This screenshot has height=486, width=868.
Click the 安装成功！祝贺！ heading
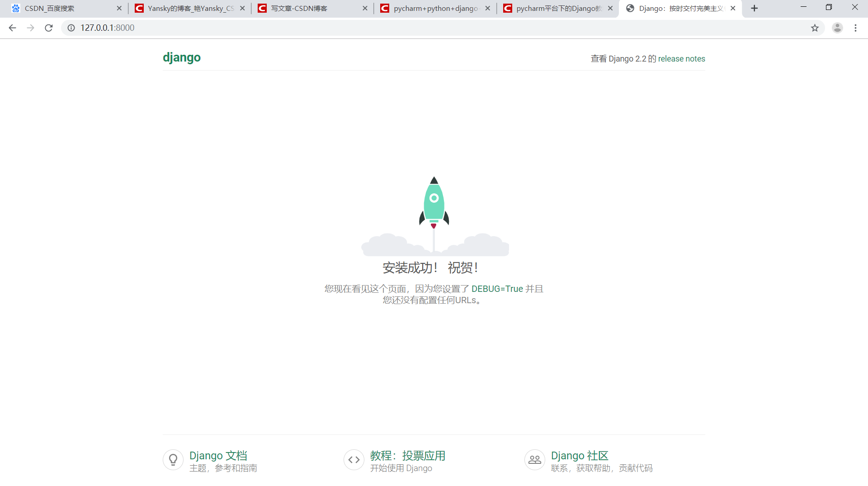[x=431, y=268]
